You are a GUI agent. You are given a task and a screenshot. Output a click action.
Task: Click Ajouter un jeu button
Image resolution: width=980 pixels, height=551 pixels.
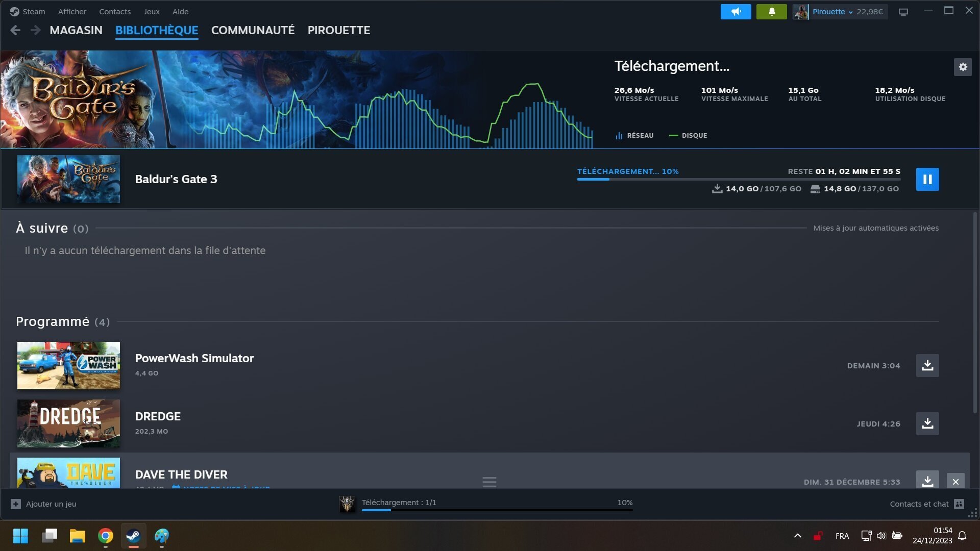pos(43,504)
